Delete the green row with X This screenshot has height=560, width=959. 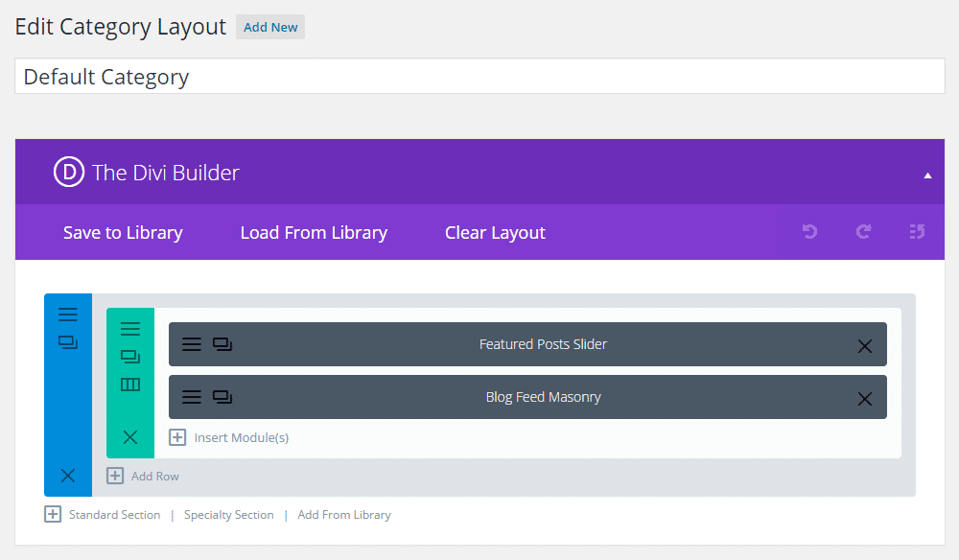(130, 437)
